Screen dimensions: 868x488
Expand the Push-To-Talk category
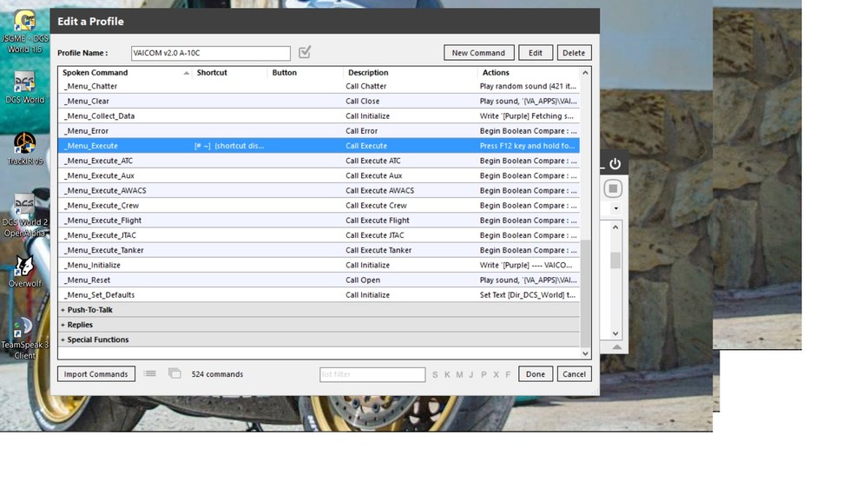[x=319, y=310]
